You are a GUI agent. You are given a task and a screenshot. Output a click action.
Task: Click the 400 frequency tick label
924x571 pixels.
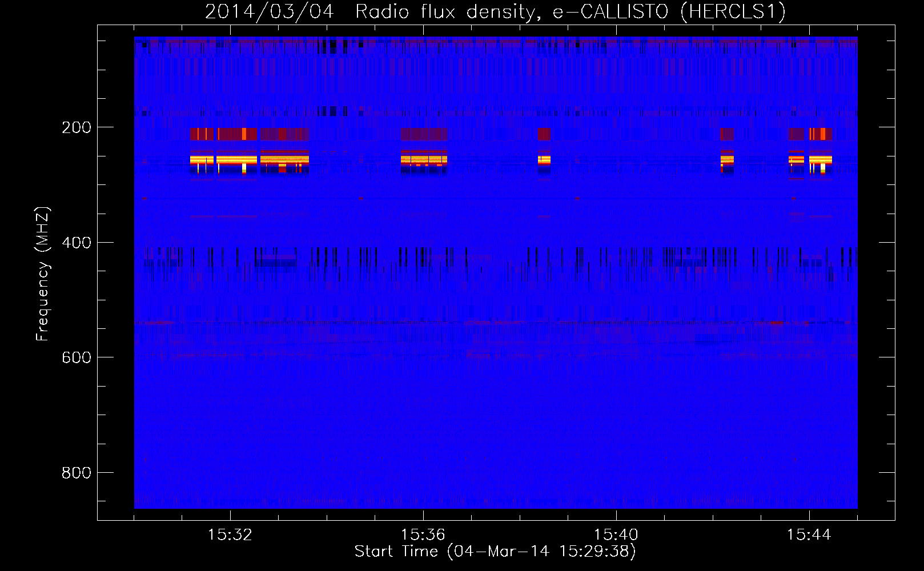[77, 243]
